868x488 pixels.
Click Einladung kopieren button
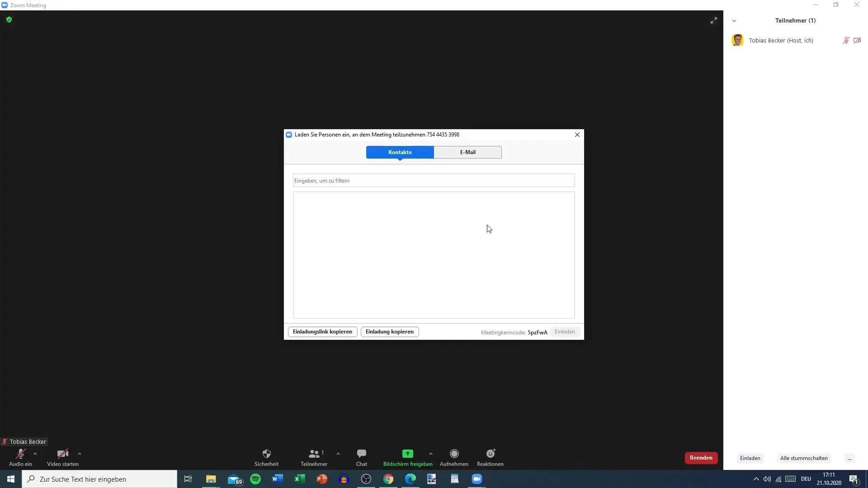[390, 332]
